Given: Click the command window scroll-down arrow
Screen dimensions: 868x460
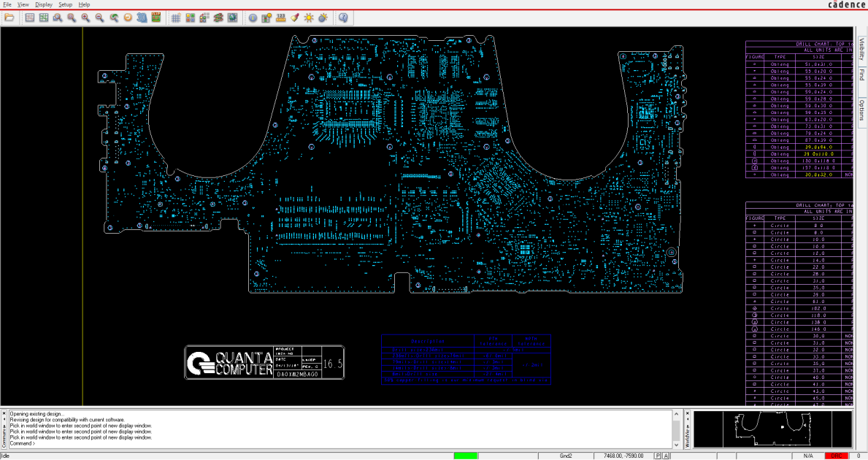Looking at the screenshot, I should coord(677,445).
